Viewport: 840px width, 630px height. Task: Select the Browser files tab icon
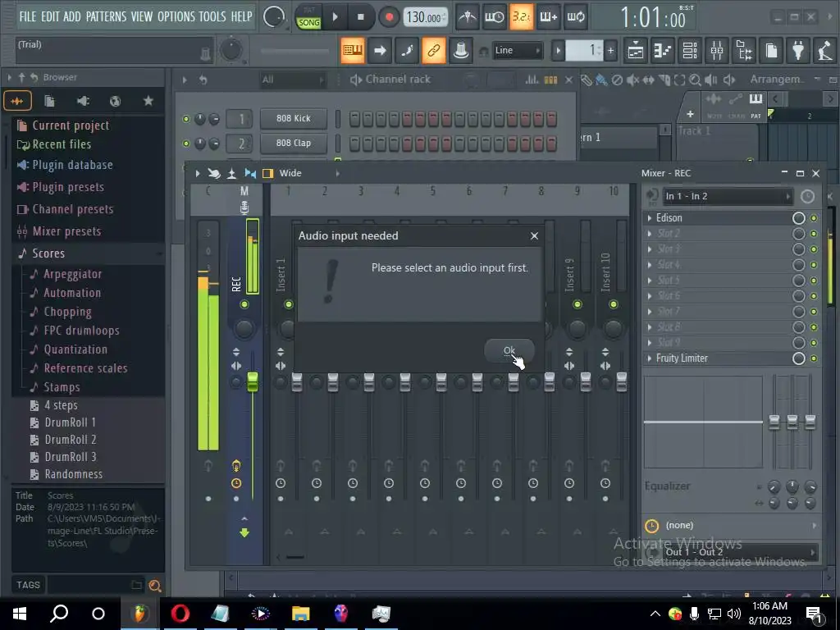49,101
